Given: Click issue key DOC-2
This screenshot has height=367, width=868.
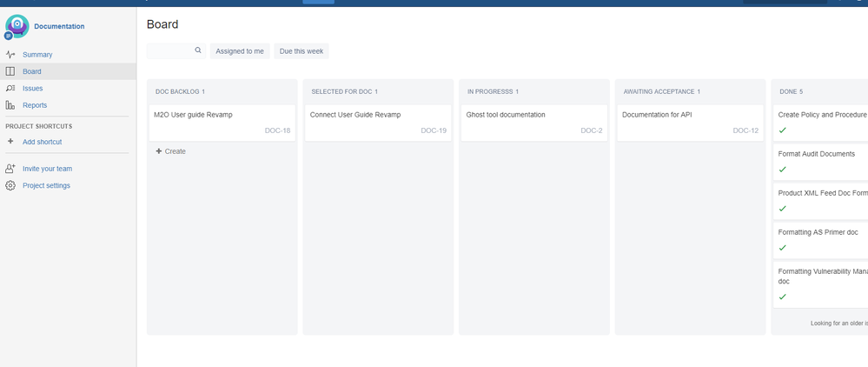Looking at the screenshot, I should tap(592, 130).
